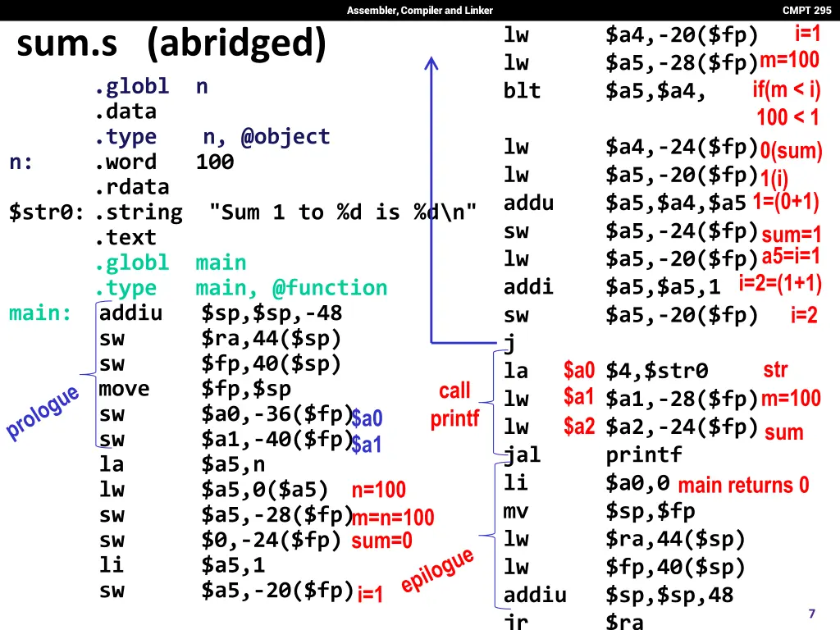Click the 'prologue' annotation label
The height and width of the screenshot is (630, 840).
[43, 412]
